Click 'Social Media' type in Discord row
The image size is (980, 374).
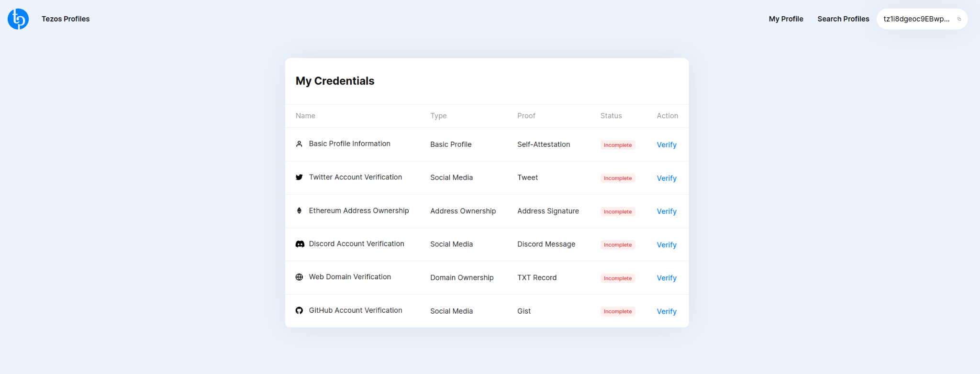pyautogui.click(x=451, y=244)
